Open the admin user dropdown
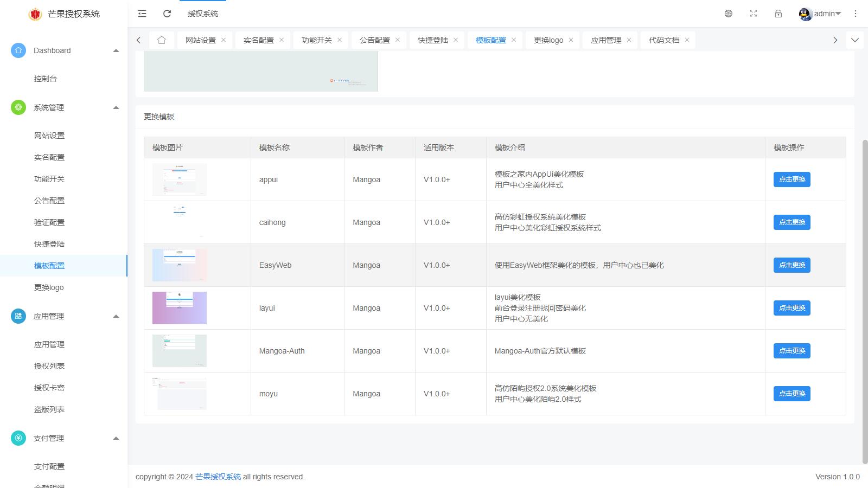Viewport: 868px width, 488px height. coord(820,14)
